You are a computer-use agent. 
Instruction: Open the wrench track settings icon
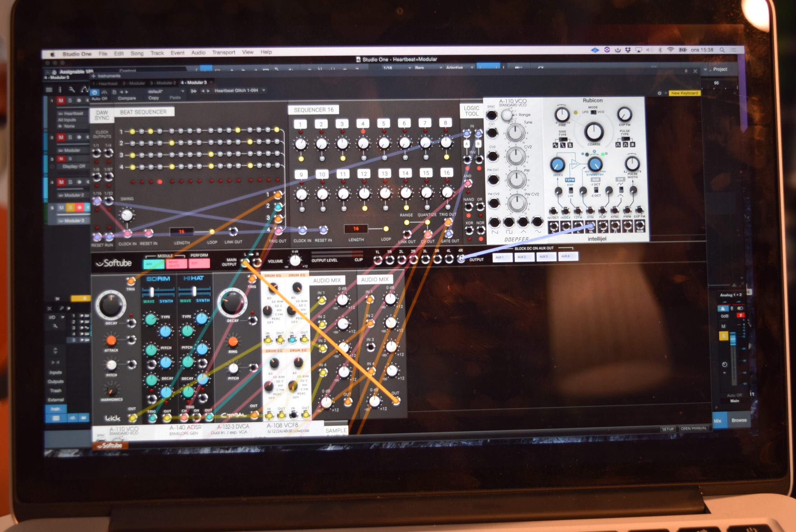[x=72, y=90]
